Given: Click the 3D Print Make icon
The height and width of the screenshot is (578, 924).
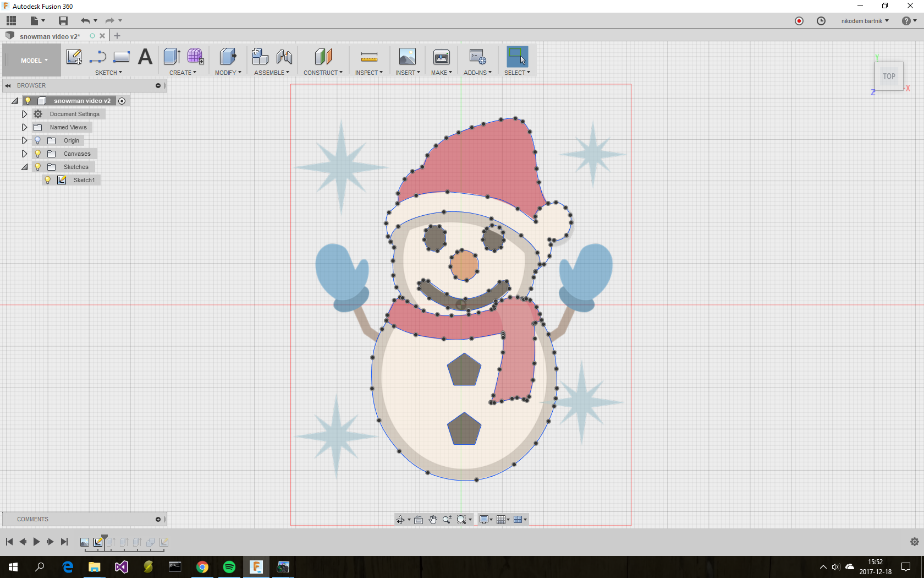Looking at the screenshot, I should coord(441,57).
